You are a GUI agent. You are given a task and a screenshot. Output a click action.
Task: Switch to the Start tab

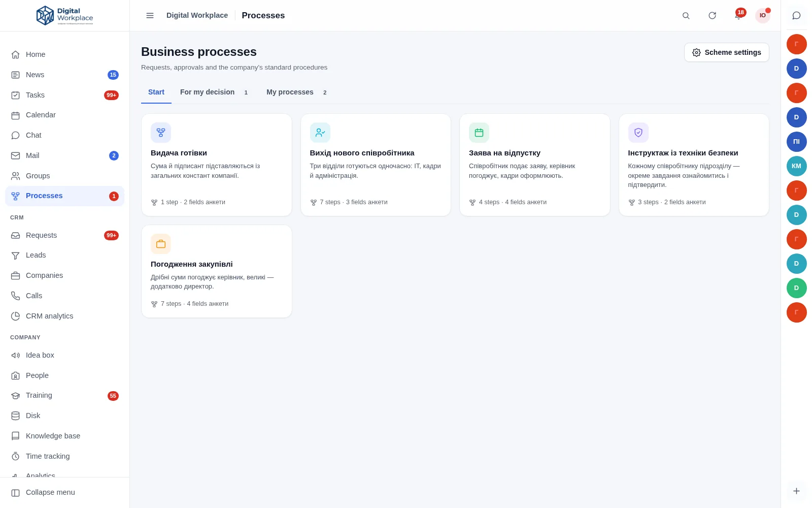[x=156, y=92]
